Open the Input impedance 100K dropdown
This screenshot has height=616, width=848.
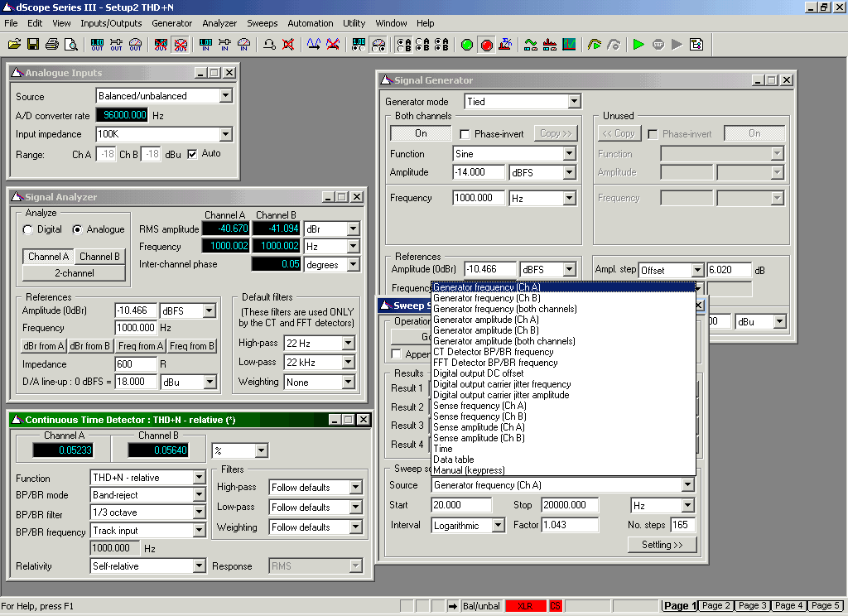tap(225, 133)
